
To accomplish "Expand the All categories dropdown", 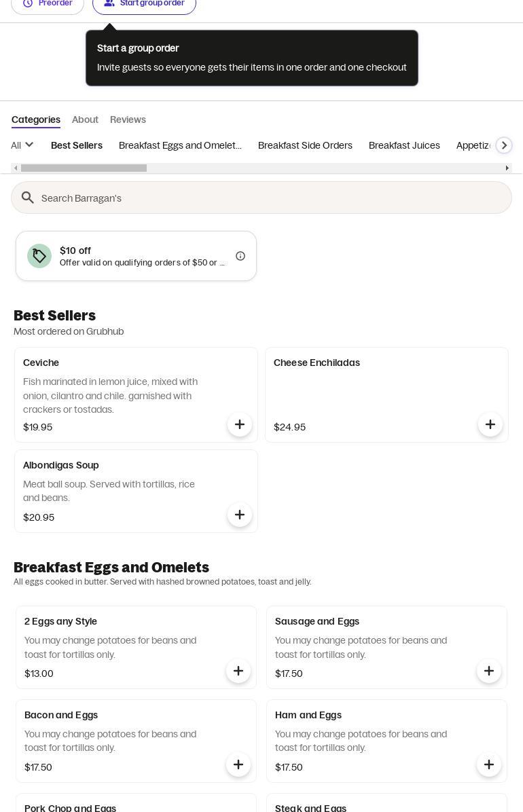I will point(22,145).
